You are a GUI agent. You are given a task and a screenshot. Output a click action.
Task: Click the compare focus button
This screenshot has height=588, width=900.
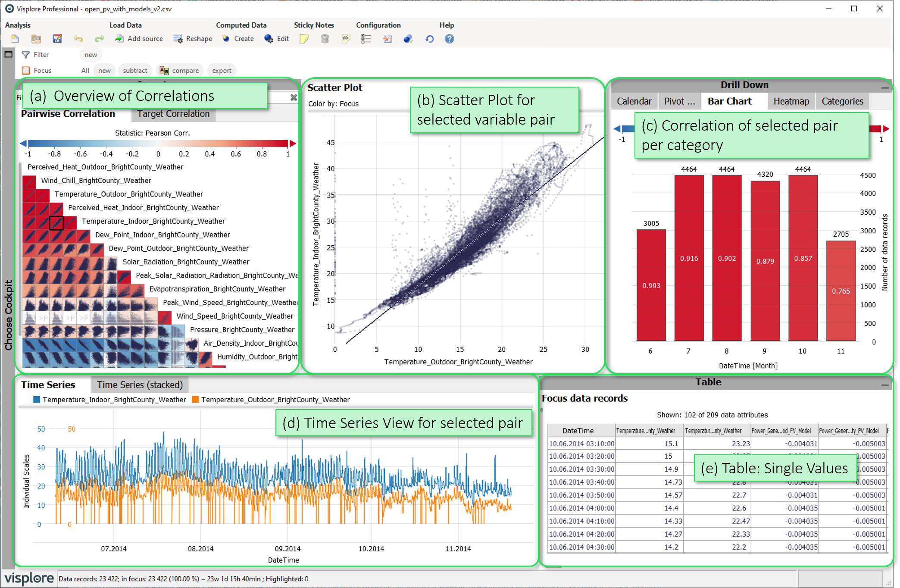pos(180,70)
